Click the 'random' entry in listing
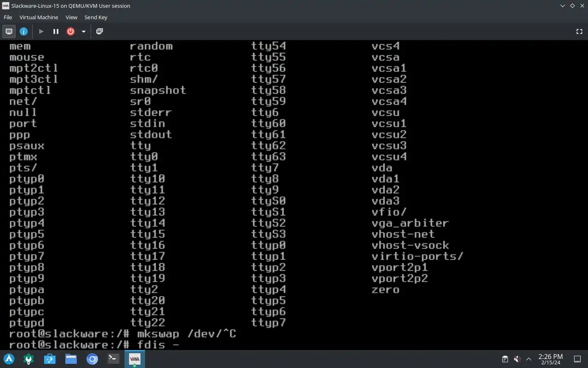This screenshot has width=588, height=368. pos(151,46)
